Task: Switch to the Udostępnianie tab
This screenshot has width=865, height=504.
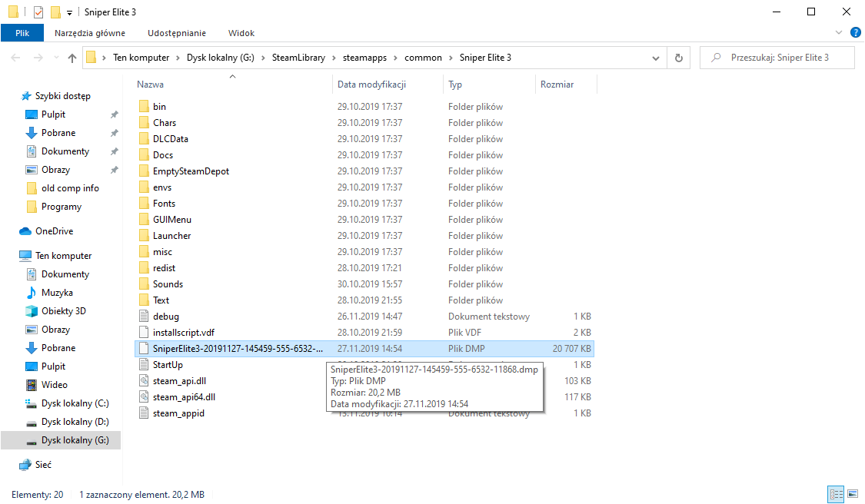Action: pyautogui.click(x=177, y=33)
